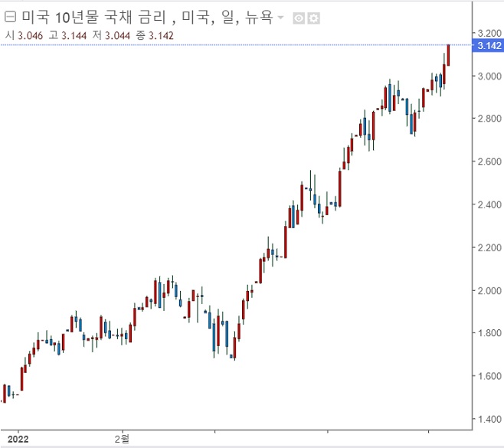Click the 2.000 price axis label
Screen dimensions: 504x448
point(489,290)
